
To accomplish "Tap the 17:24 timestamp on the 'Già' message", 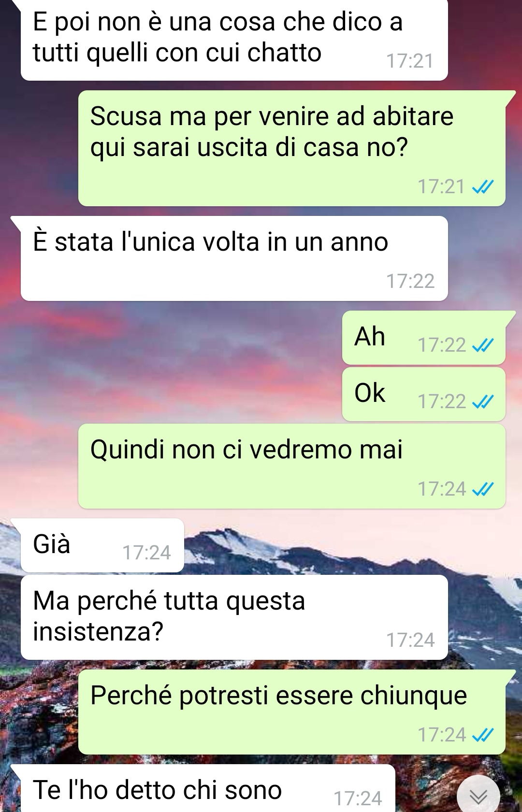I will click(x=146, y=553).
